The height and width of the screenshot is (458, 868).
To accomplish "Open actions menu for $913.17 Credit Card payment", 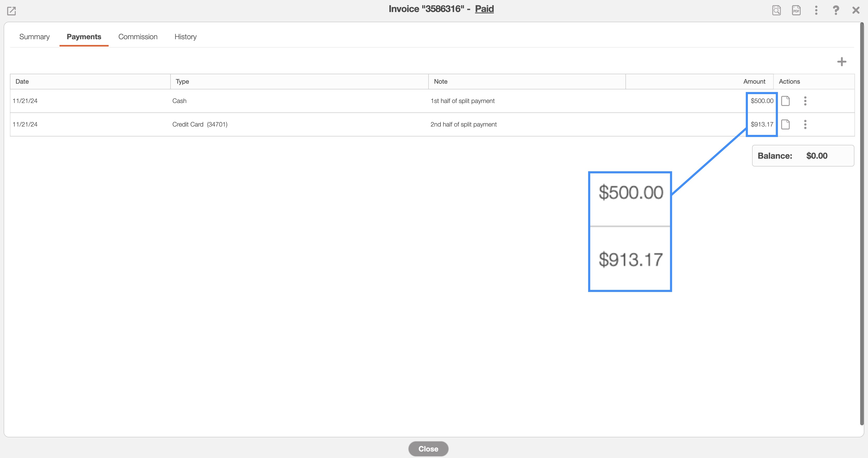I will point(805,124).
